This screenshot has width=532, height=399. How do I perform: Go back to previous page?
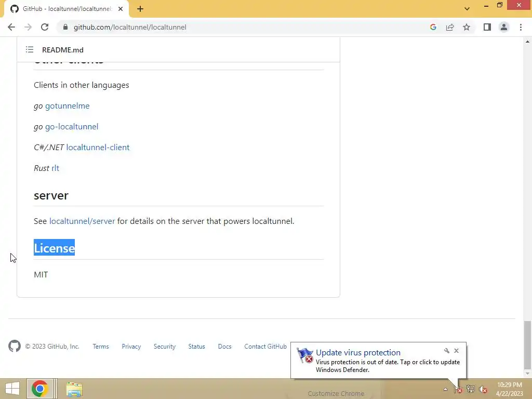tap(11, 27)
